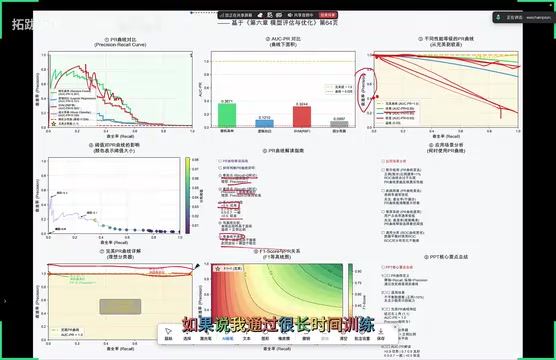
Task: Close the annotation toolbar
Action: [x=395, y=327]
